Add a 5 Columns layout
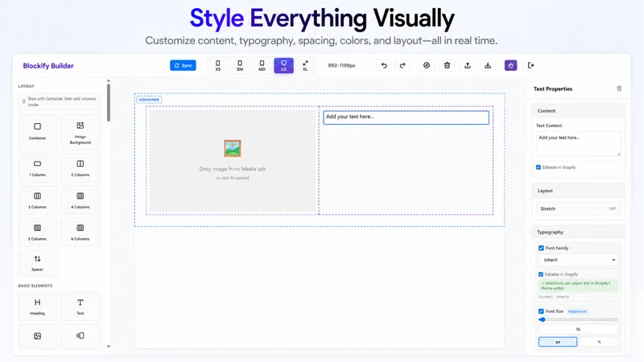Screen dimensions: 644x362 [x=37, y=232]
